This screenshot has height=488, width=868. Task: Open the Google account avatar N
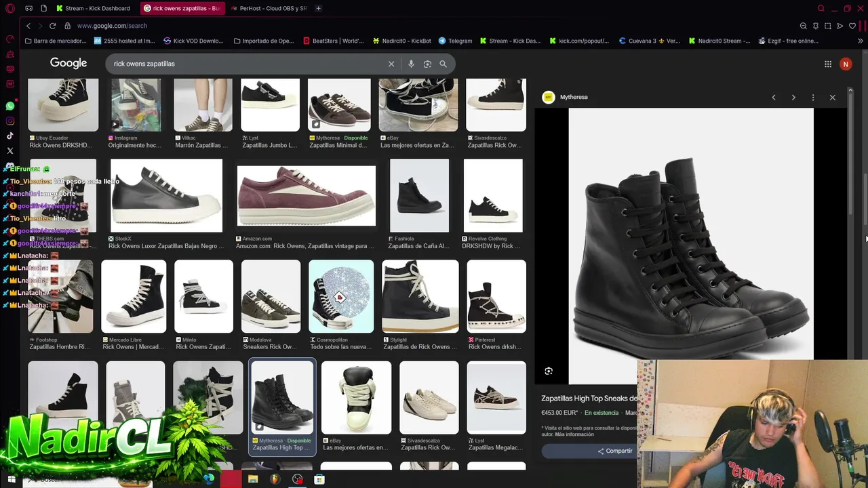coord(846,64)
